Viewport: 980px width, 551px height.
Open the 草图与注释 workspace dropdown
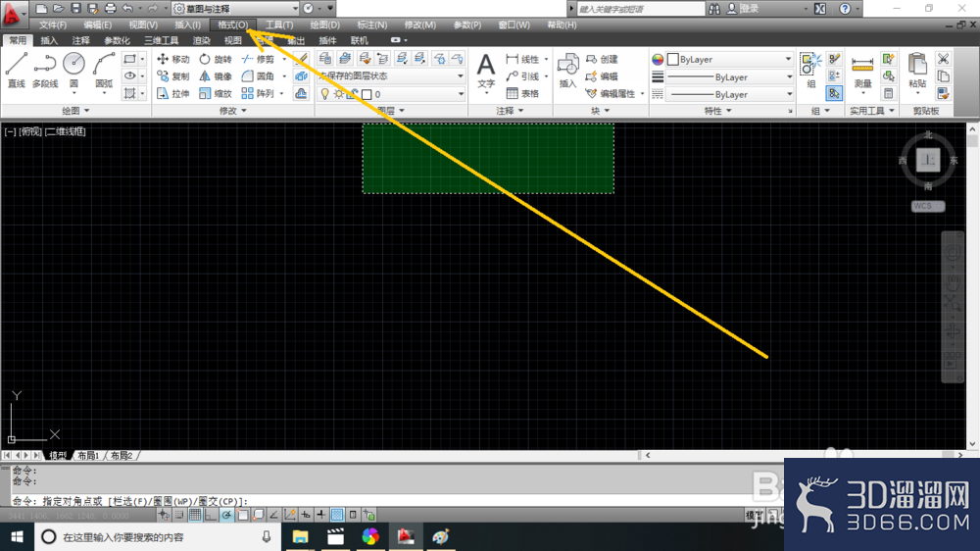point(235,8)
